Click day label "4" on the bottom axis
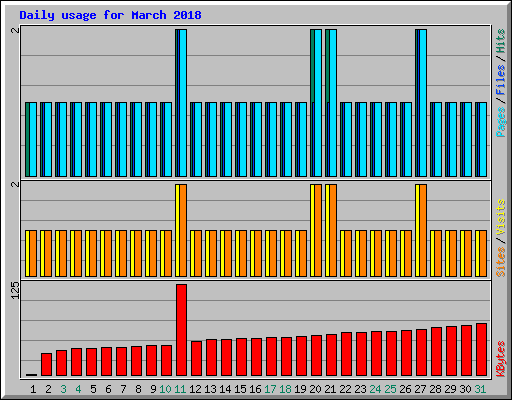 [78, 389]
